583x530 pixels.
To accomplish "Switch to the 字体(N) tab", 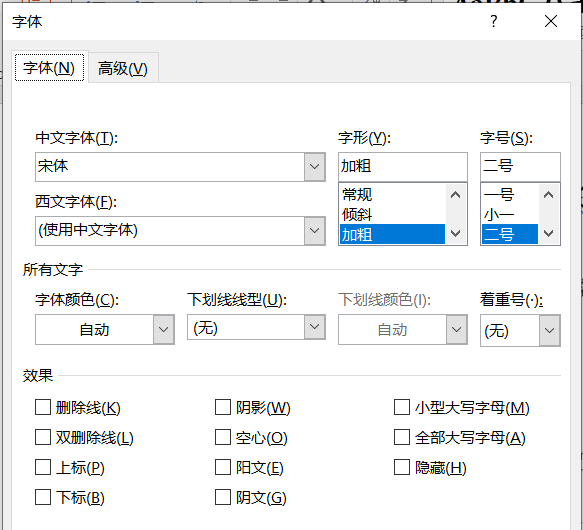I will 49,68.
